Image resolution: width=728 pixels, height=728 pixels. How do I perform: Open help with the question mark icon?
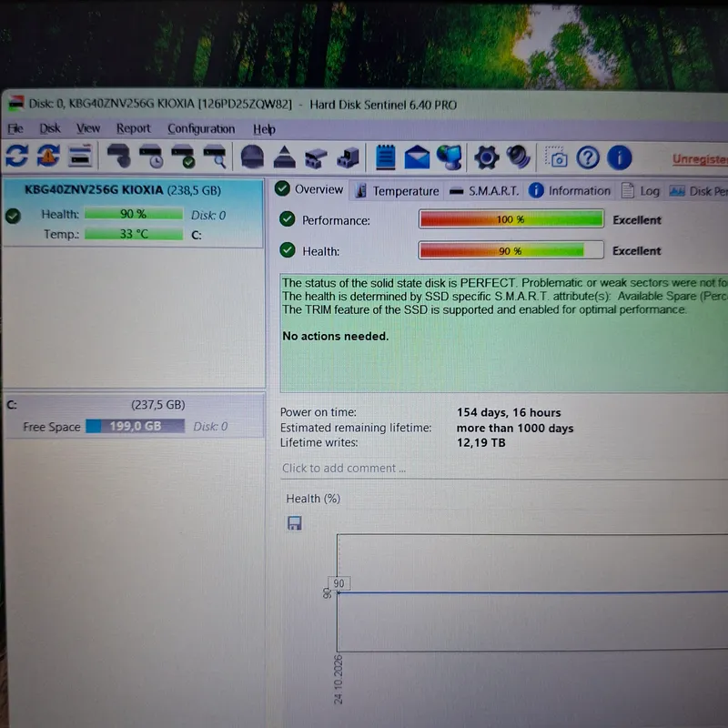pyautogui.click(x=588, y=157)
